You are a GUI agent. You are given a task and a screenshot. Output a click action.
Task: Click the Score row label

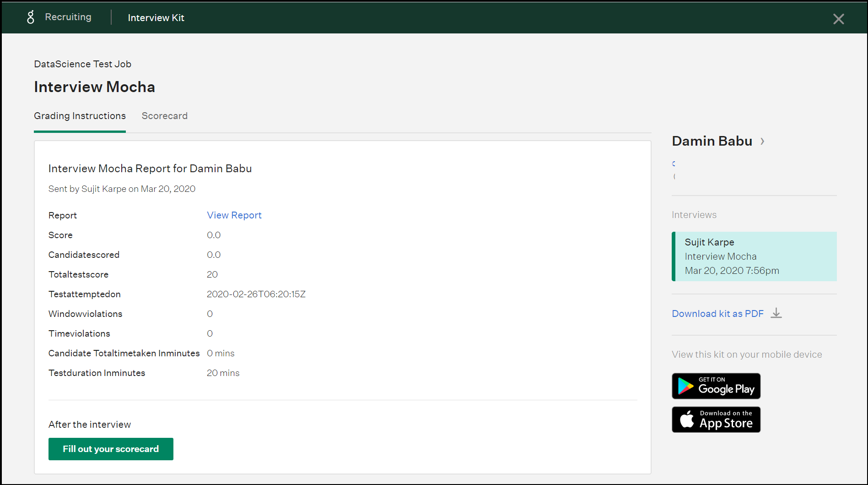pos(60,235)
